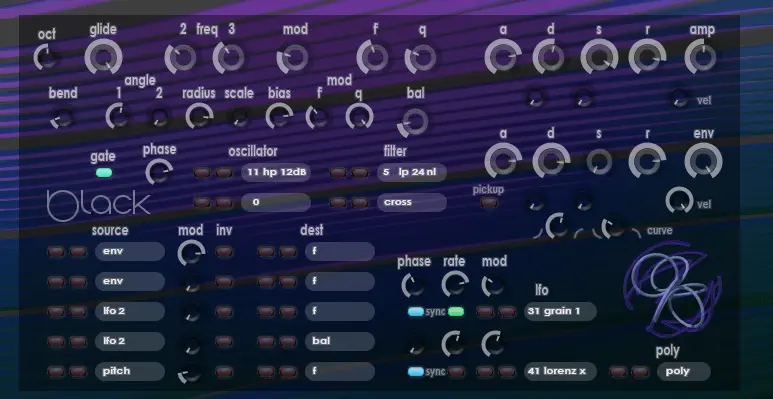Step bal destination to previous option
Image resolution: width=773 pixels, height=399 pixels.
coord(266,341)
